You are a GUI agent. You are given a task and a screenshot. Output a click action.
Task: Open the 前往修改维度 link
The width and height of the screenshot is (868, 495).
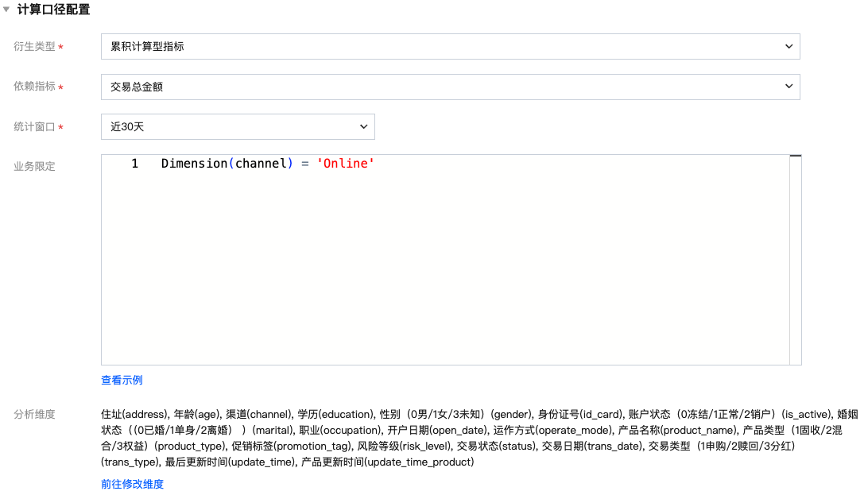coord(132,484)
